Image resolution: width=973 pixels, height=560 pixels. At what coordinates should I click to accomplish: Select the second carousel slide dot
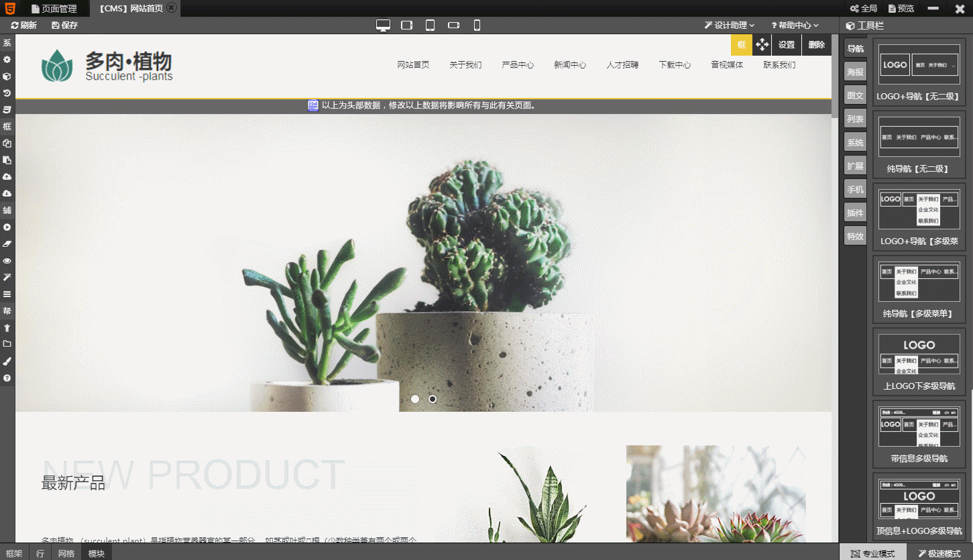coord(433,399)
